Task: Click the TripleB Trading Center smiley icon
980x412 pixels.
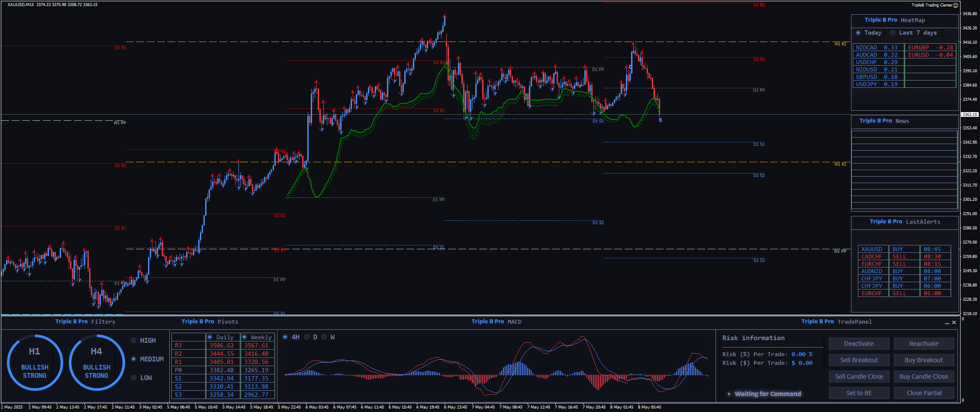Action: [956, 5]
